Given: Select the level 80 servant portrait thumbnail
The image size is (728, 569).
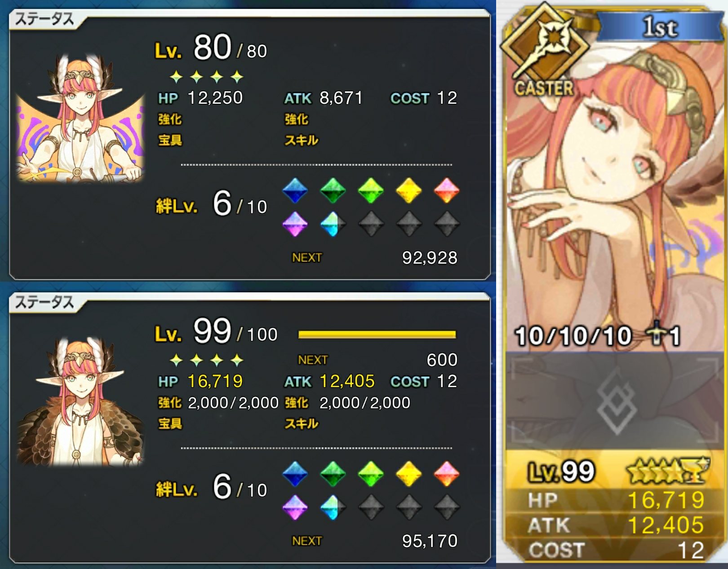Looking at the screenshot, I should point(80,119).
